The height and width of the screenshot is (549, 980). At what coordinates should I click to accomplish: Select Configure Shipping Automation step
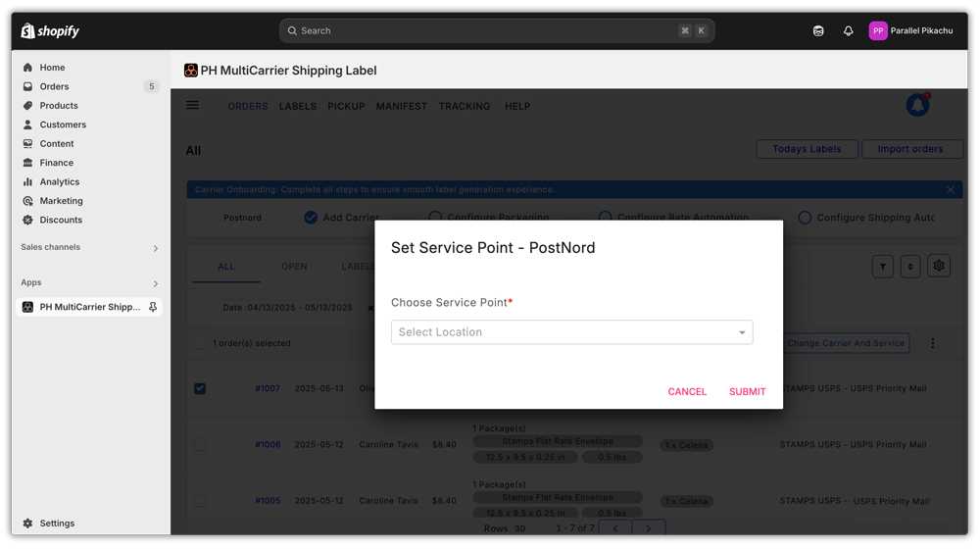click(866, 218)
